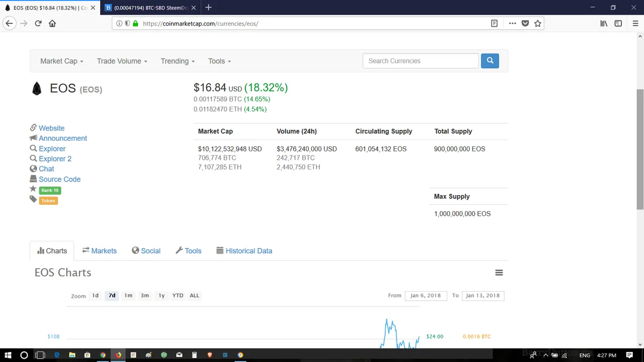Switch to the Social tab
Viewport: 644px width, 362px height.
click(146, 251)
